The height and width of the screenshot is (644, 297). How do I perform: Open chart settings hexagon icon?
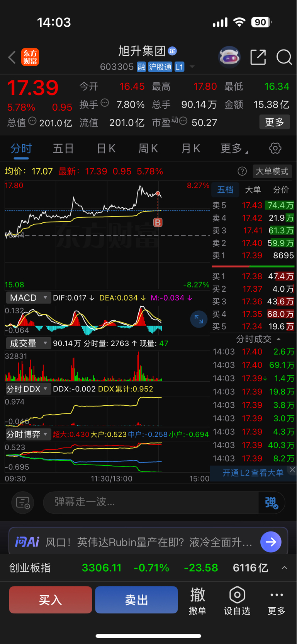[275, 148]
